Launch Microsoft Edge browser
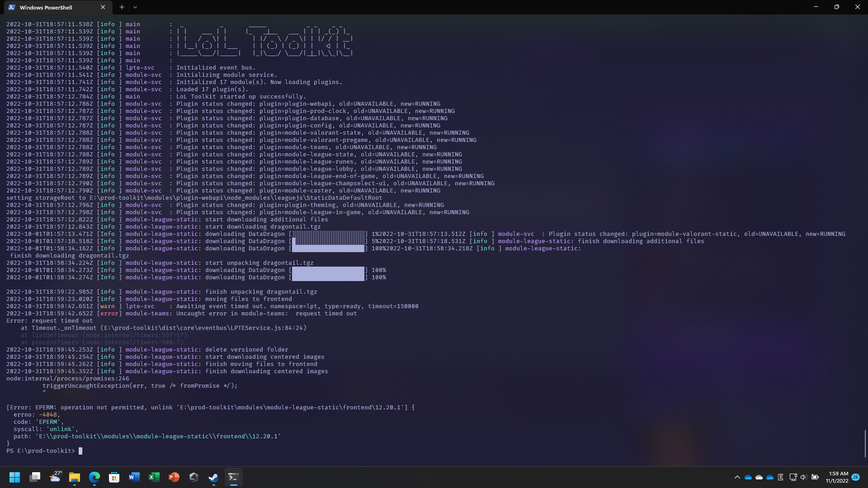The height and width of the screenshot is (488, 868). coord(94,477)
